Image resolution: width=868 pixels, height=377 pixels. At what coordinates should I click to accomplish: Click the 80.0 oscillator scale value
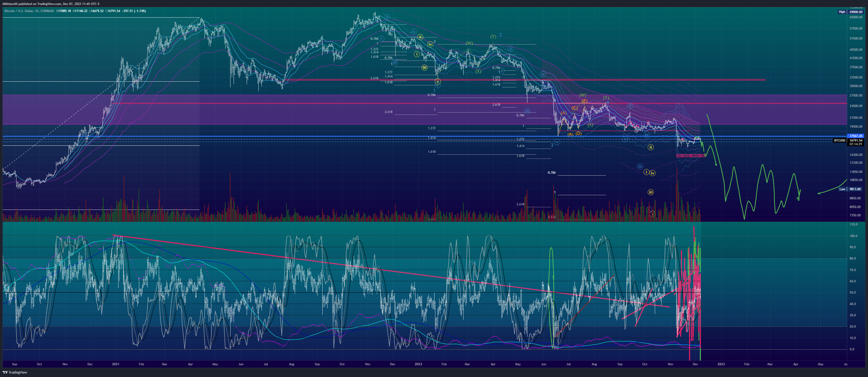point(853,259)
